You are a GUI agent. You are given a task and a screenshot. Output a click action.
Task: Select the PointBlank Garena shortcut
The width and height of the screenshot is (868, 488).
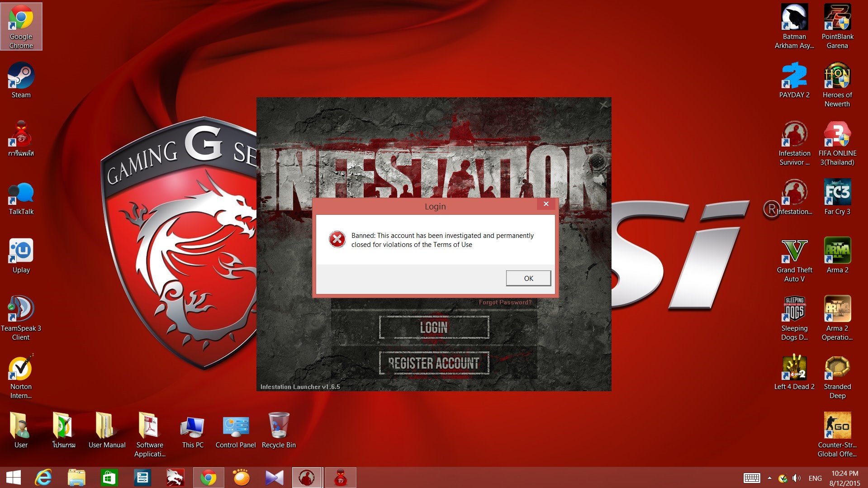(x=837, y=27)
